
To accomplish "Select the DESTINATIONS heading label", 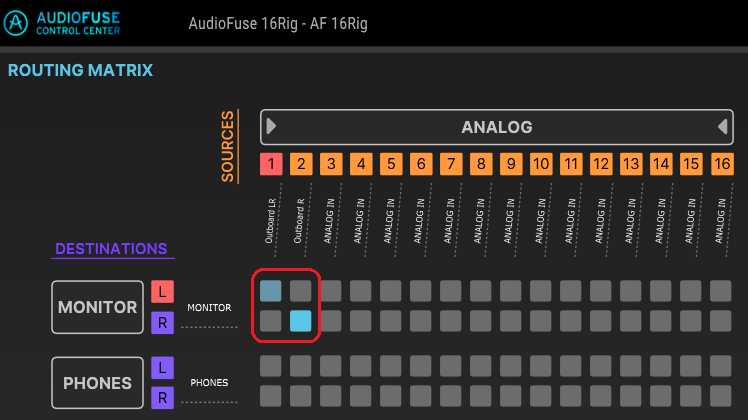I will 111,249.
